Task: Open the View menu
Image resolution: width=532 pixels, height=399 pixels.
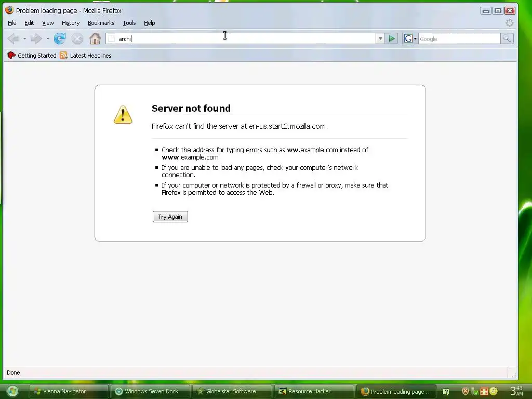Action: pyautogui.click(x=48, y=23)
